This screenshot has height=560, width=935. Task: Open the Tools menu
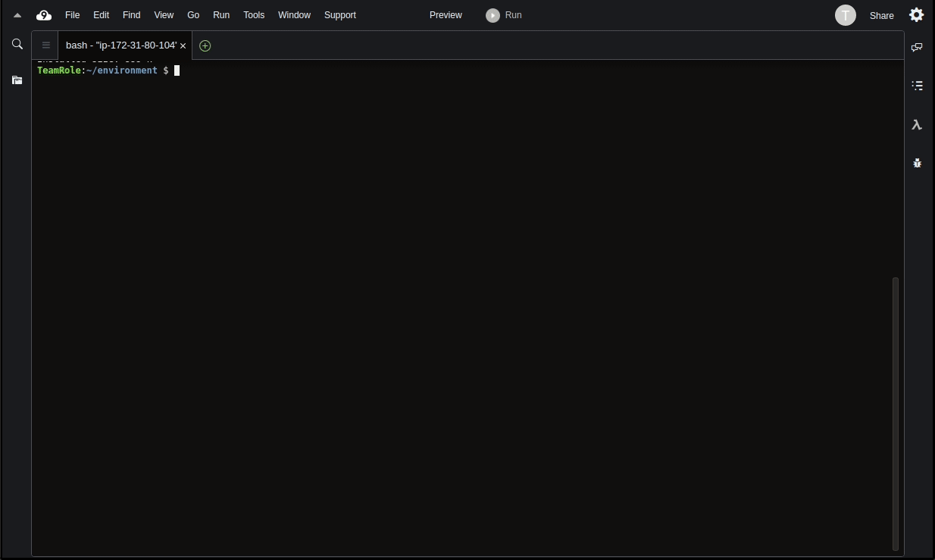click(x=254, y=15)
